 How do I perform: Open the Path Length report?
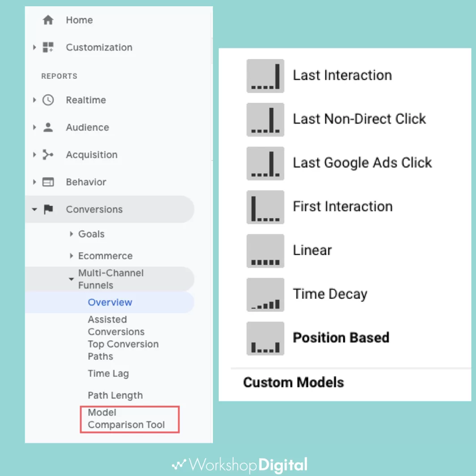115,395
